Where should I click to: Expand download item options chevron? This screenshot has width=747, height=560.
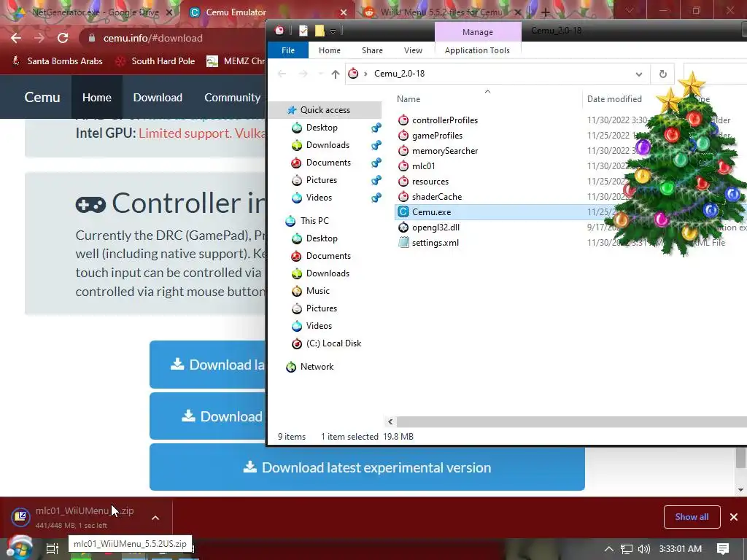(x=155, y=518)
